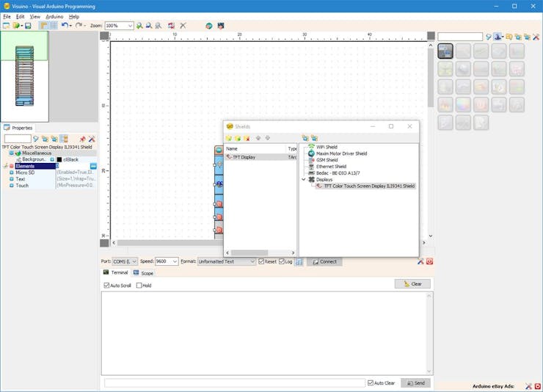Viewport: 543px width, 392px height.
Task: Select TFT Display row in Shields Name list
Action: pos(260,157)
